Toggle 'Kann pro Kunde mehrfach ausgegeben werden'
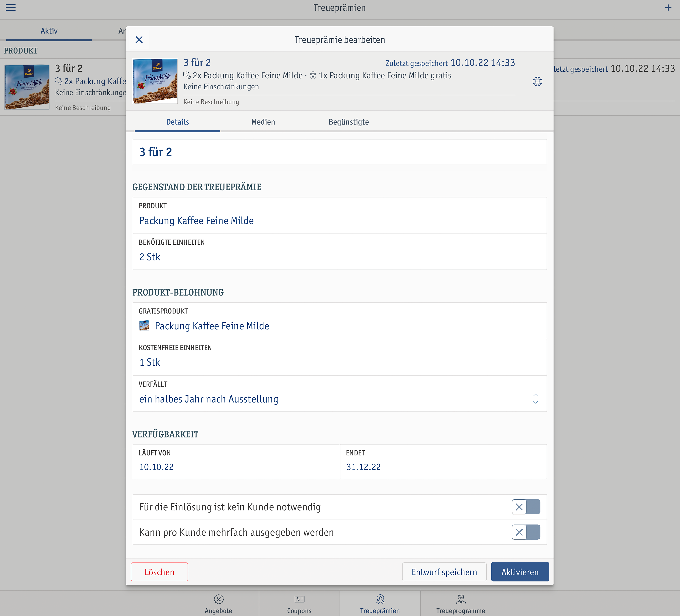 (526, 532)
